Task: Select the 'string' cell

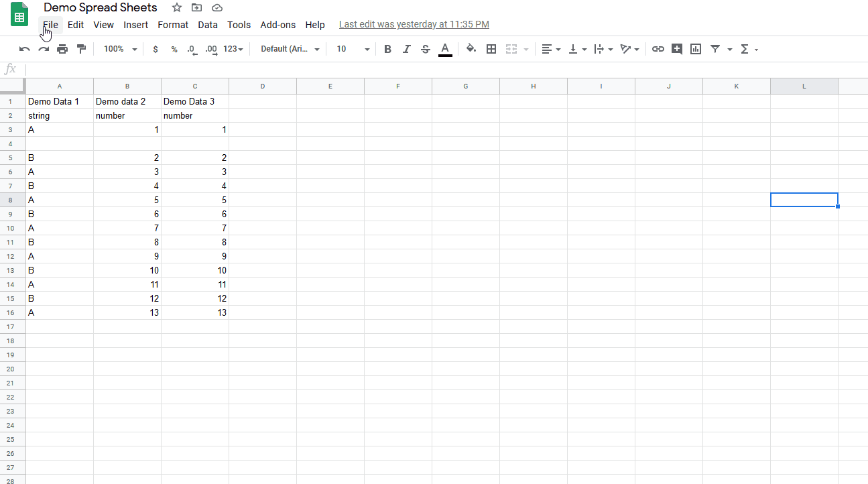Action: [x=60, y=115]
